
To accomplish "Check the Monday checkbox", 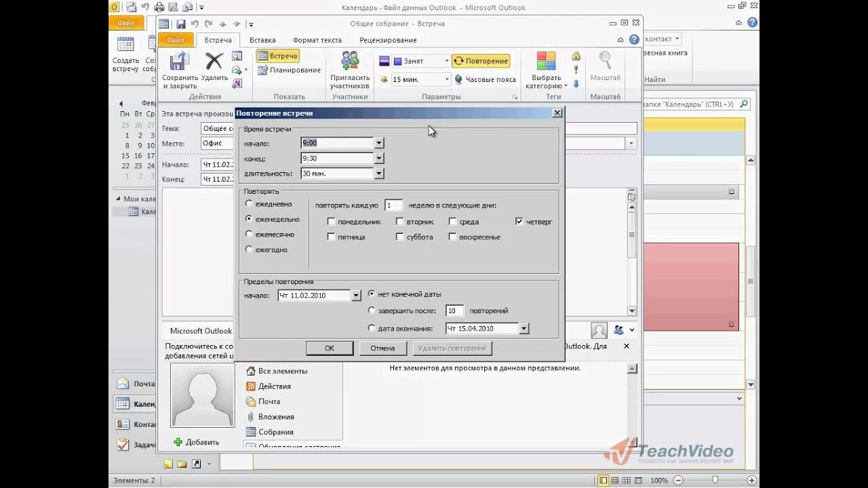I will point(331,222).
